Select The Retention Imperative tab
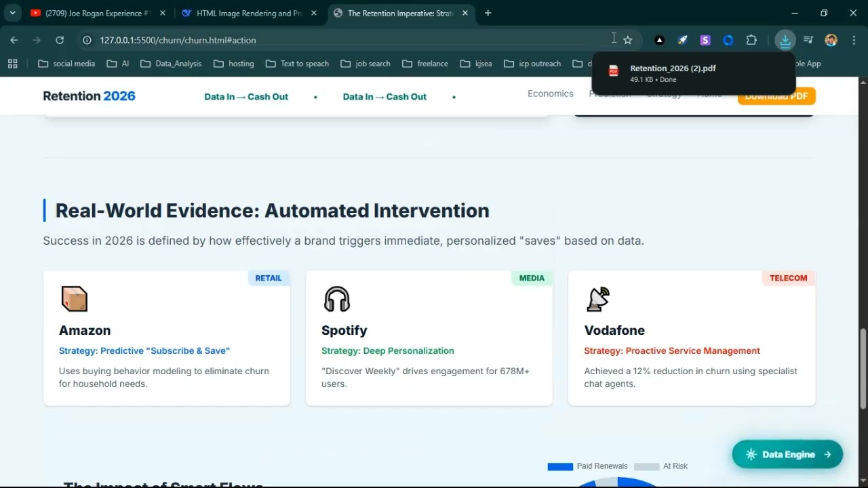The width and height of the screenshot is (868, 488). (x=400, y=13)
